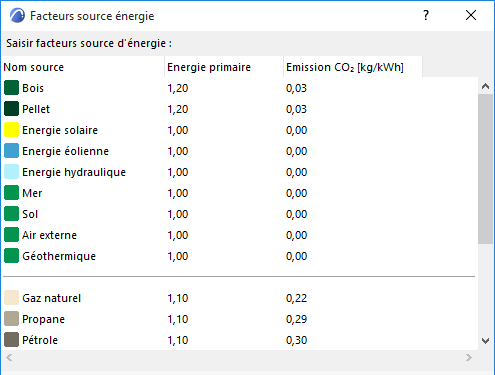The image size is (495, 375).
Task: Select the Bois source name
Action: click(x=33, y=88)
